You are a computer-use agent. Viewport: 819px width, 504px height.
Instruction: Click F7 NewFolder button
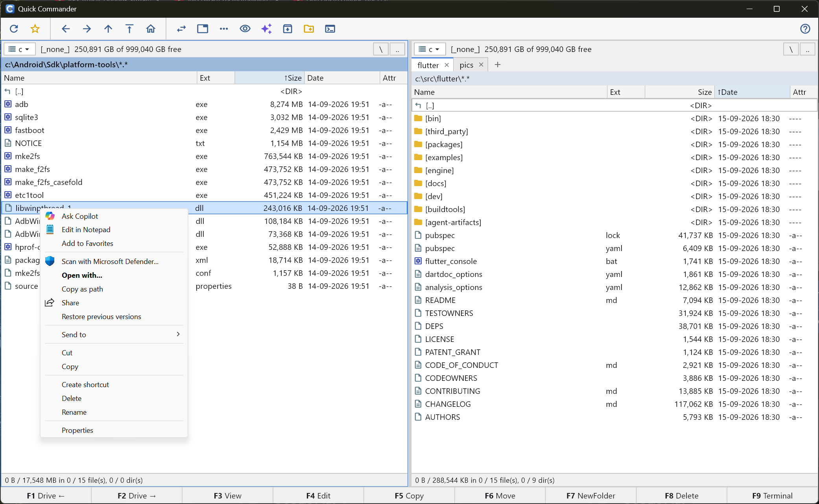(591, 496)
